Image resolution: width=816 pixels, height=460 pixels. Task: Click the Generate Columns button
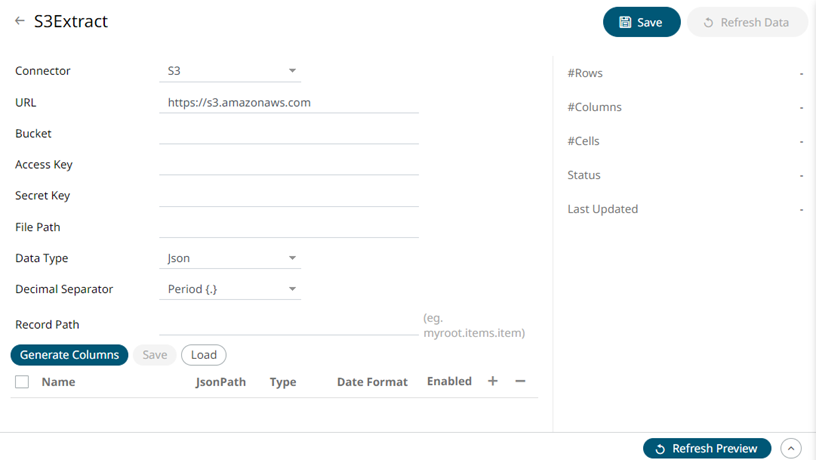click(70, 355)
